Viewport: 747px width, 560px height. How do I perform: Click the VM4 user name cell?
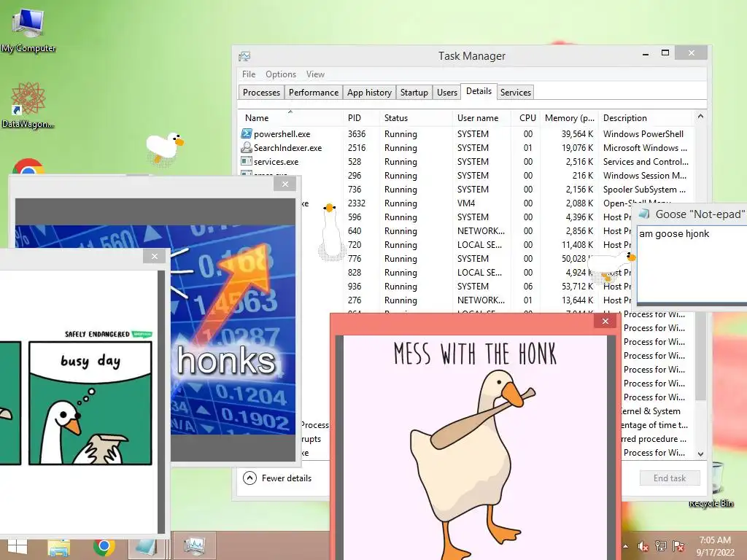[x=466, y=203]
